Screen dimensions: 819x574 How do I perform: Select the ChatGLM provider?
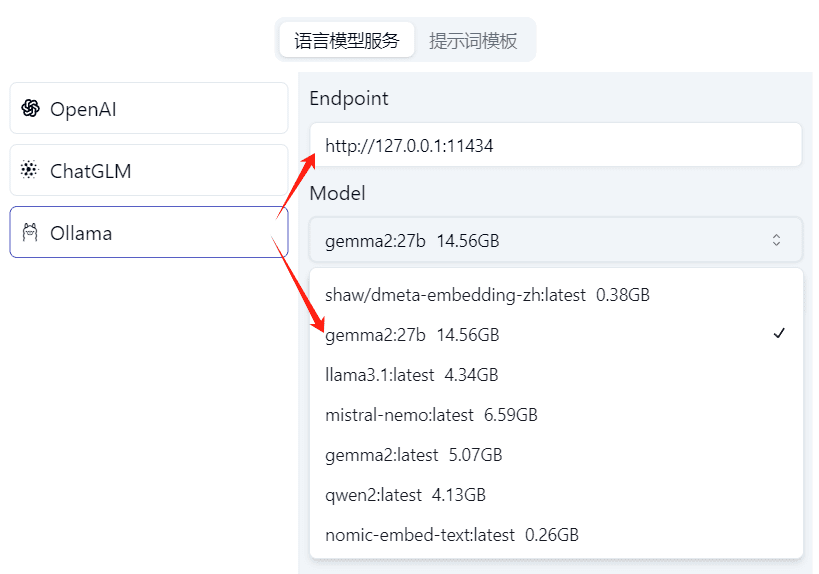click(149, 170)
